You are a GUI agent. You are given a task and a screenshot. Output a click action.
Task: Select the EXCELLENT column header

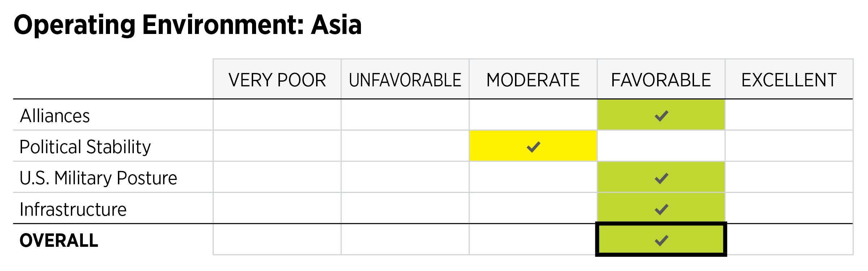coord(789,80)
